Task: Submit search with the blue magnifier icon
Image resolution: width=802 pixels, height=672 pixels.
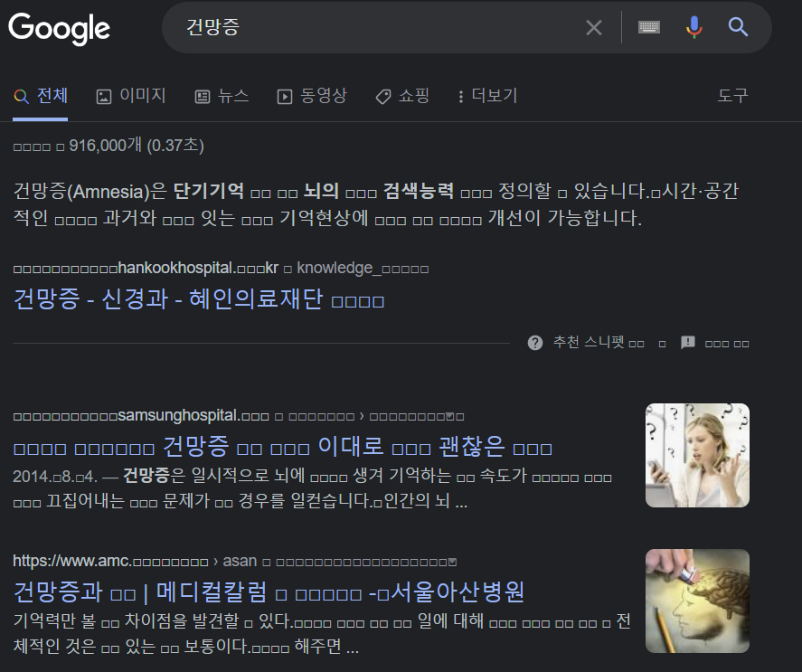Action: [x=738, y=26]
